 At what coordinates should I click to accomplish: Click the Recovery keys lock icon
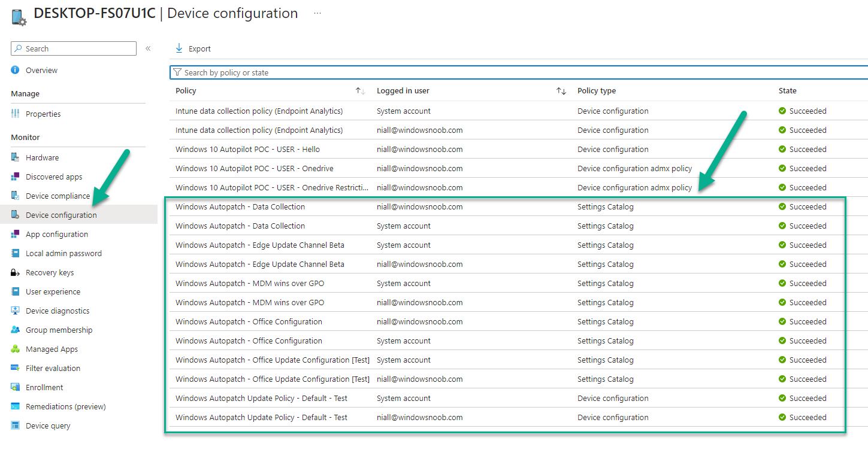(16, 272)
